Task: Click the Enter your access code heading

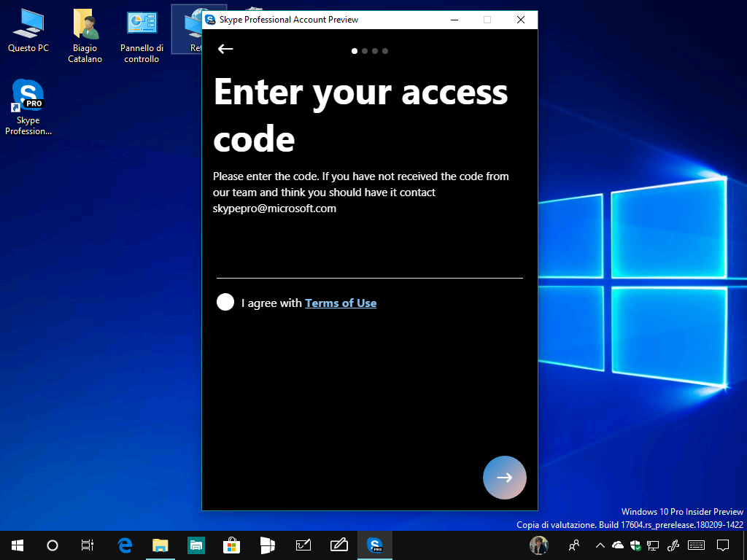Action: (360, 114)
